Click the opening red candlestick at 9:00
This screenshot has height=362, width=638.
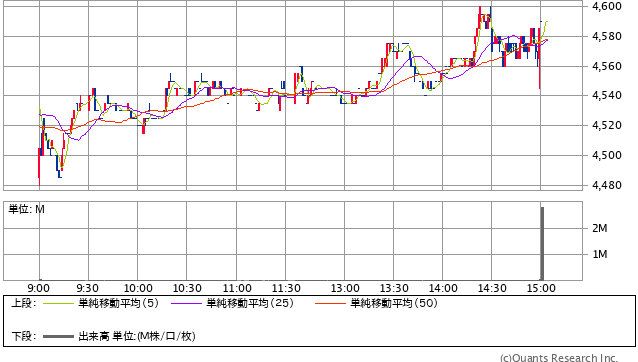point(39,167)
